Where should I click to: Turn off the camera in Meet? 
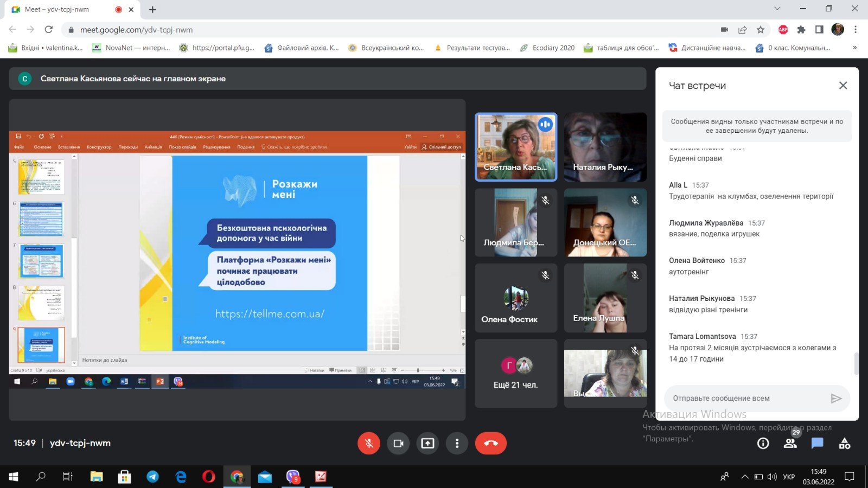click(x=398, y=444)
